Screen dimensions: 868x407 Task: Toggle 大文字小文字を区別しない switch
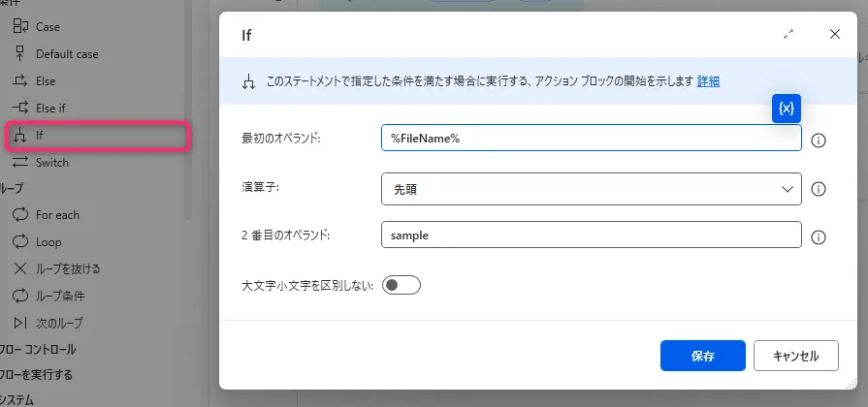click(x=402, y=285)
